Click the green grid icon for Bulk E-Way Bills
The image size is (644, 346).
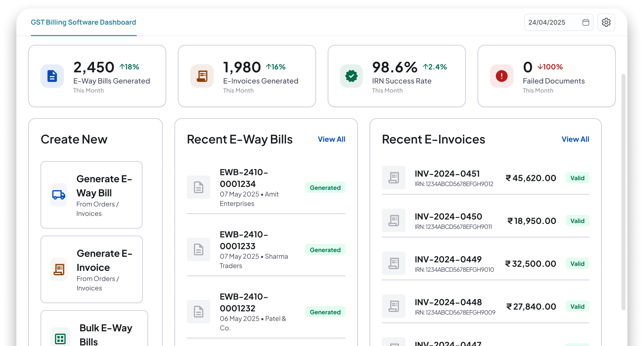coord(60,339)
